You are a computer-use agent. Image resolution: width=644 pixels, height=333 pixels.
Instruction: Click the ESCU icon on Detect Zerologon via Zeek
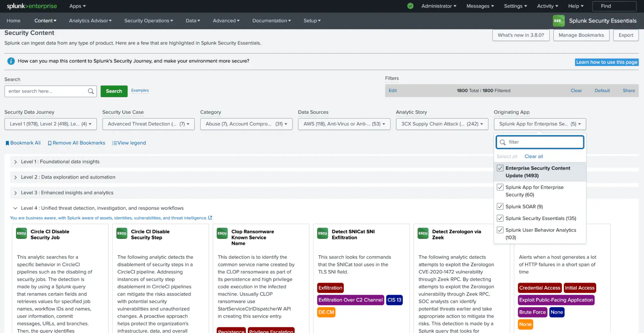point(423,233)
